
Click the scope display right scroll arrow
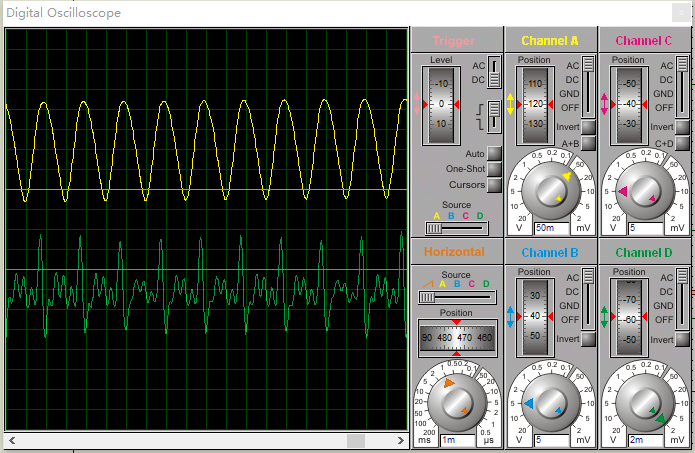[401, 440]
